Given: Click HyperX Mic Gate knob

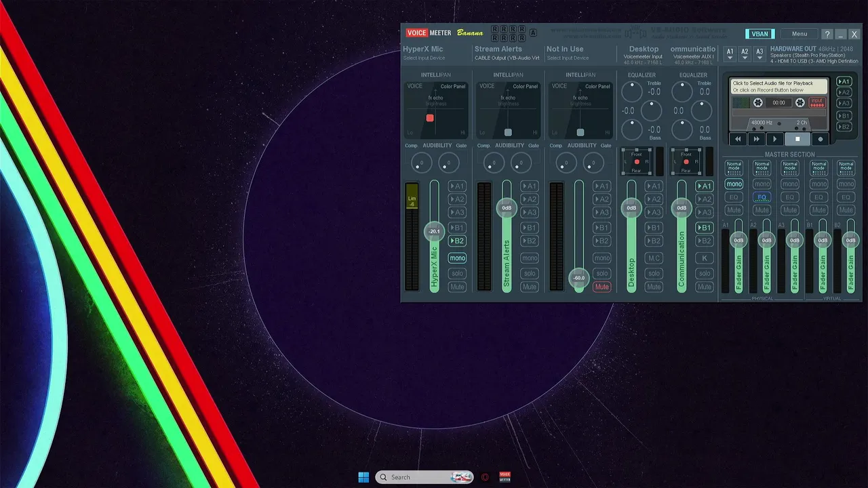Looking at the screenshot, I should click(448, 163).
